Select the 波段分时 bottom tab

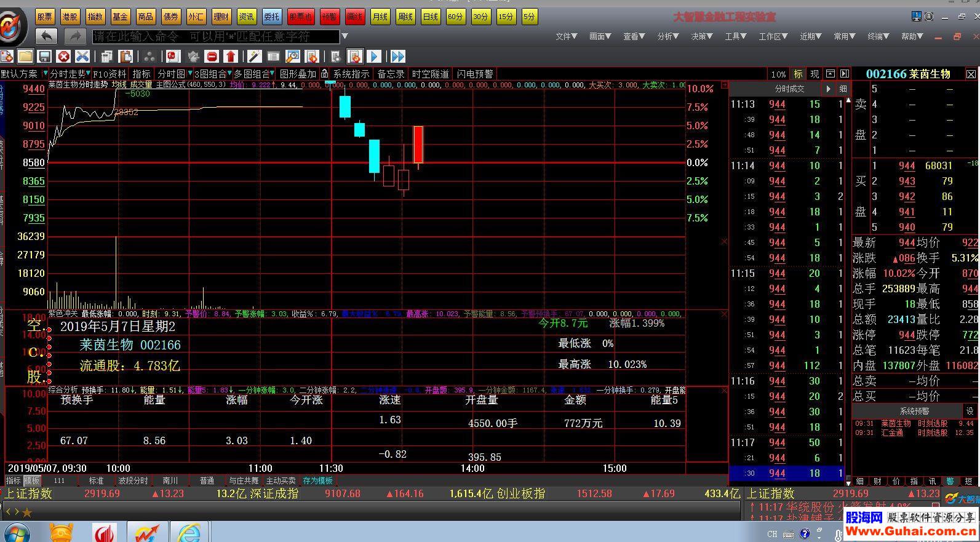[x=133, y=480]
